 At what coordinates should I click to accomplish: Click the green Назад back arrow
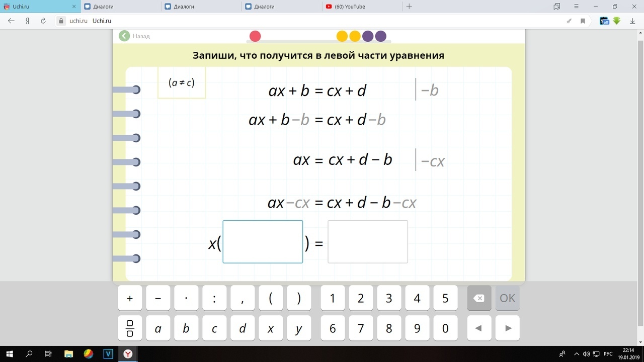[x=124, y=36]
